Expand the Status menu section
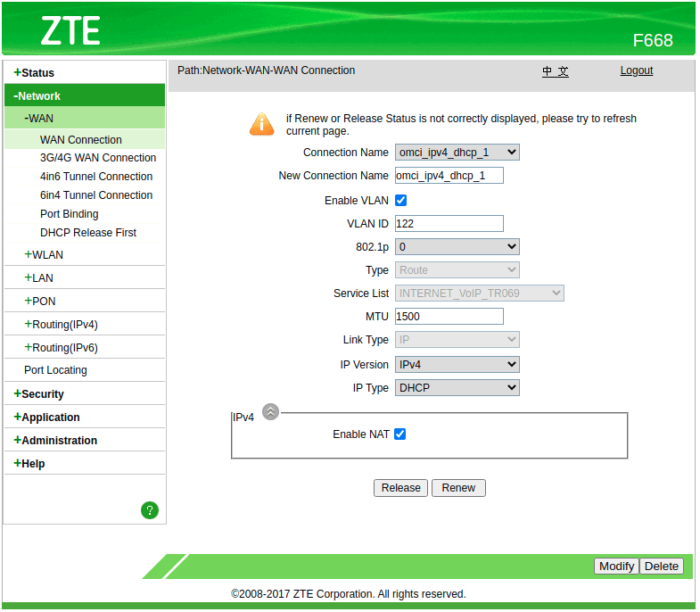This screenshot has width=700, height=612. point(37,73)
